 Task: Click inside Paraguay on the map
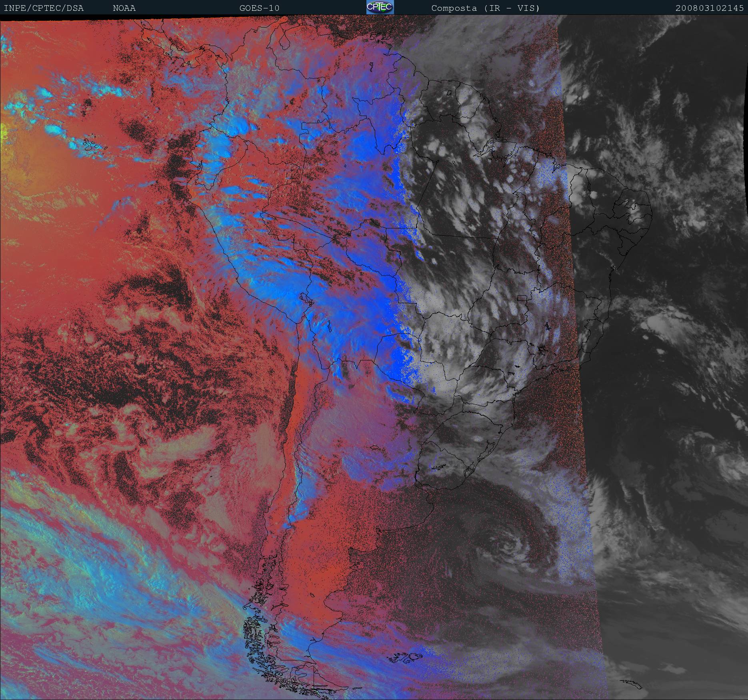tap(400, 352)
